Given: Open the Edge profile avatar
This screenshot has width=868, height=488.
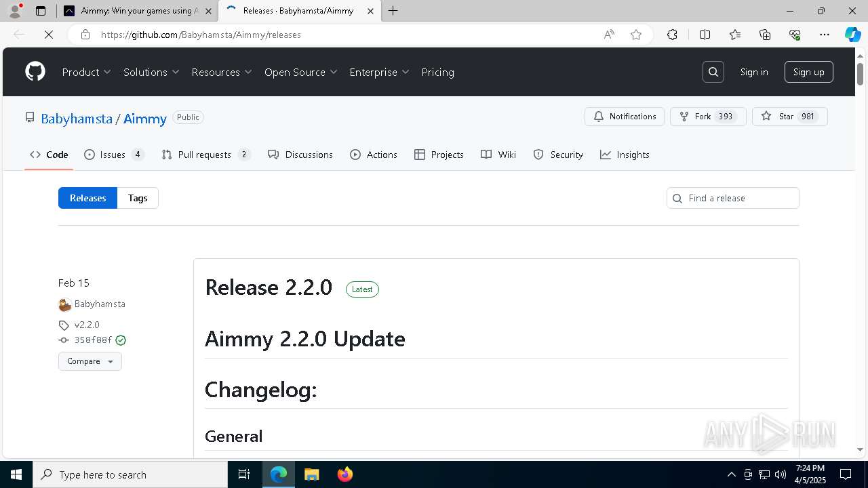Looking at the screenshot, I should pos(15,11).
